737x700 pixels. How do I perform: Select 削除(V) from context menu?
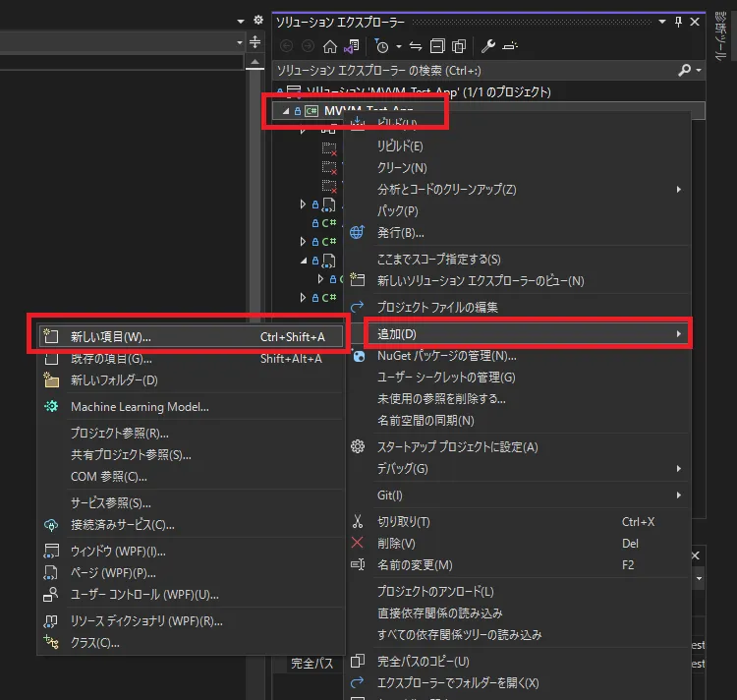(x=519, y=544)
